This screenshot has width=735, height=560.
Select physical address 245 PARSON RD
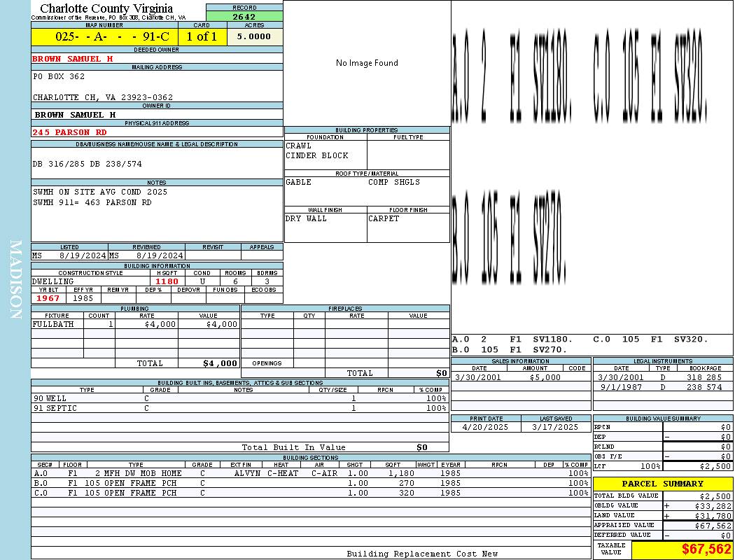click(69, 132)
